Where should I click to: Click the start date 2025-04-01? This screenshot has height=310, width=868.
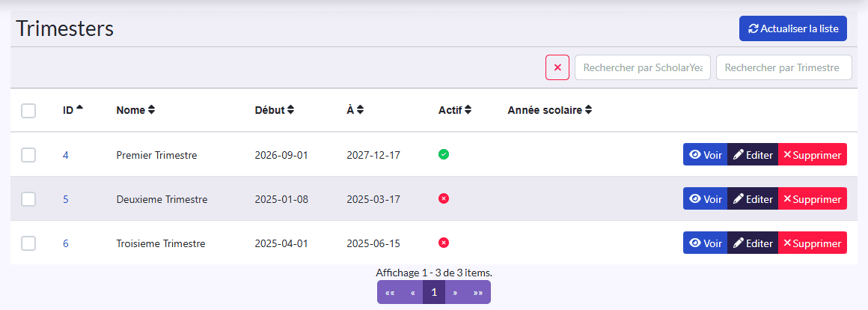[x=281, y=243]
